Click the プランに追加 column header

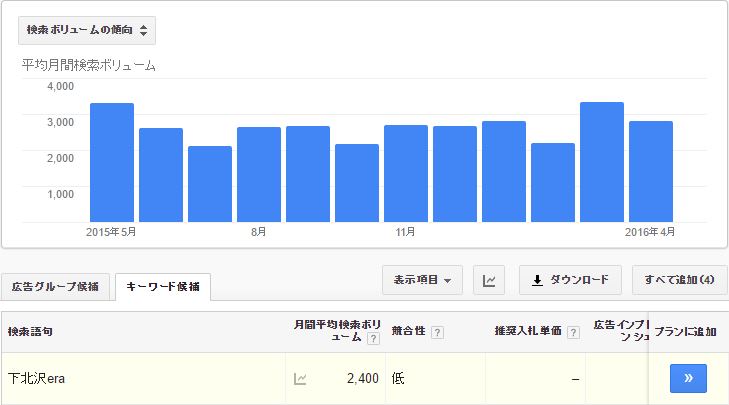[685, 332]
